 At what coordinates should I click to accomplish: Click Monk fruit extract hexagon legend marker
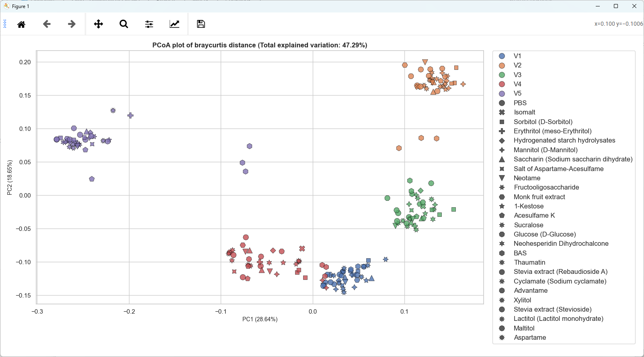(x=502, y=197)
